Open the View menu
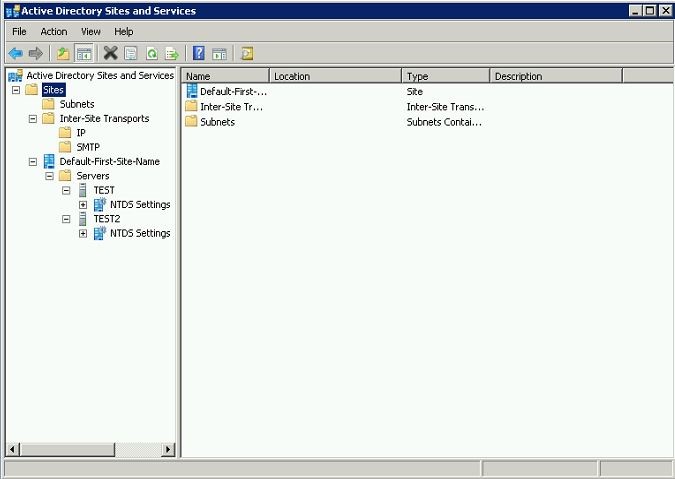 click(x=91, y=31)
